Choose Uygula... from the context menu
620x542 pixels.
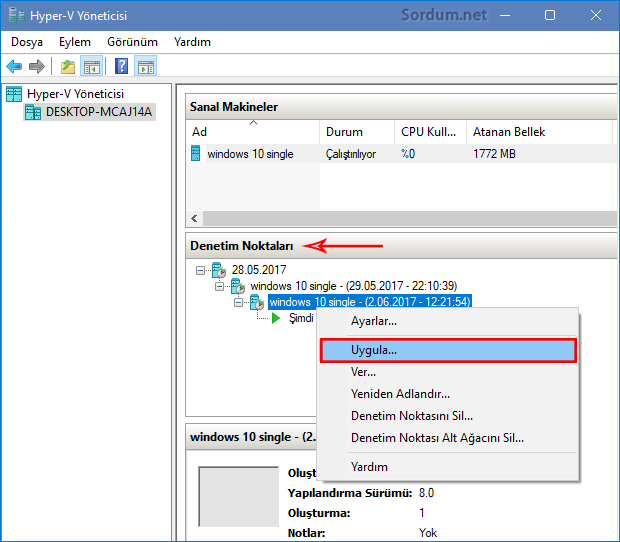[x=448, y=350]
